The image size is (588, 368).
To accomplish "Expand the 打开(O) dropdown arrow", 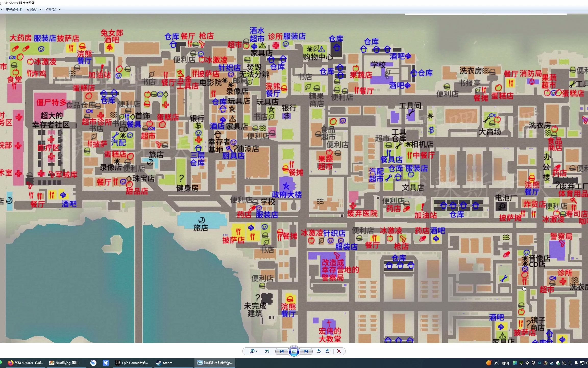I will (x=59, y=10).
